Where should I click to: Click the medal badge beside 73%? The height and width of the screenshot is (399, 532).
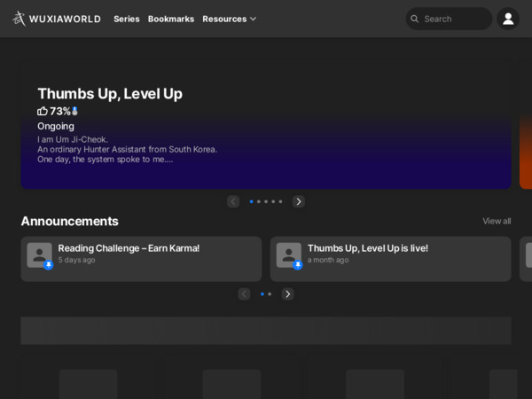(x=74, y=111)
